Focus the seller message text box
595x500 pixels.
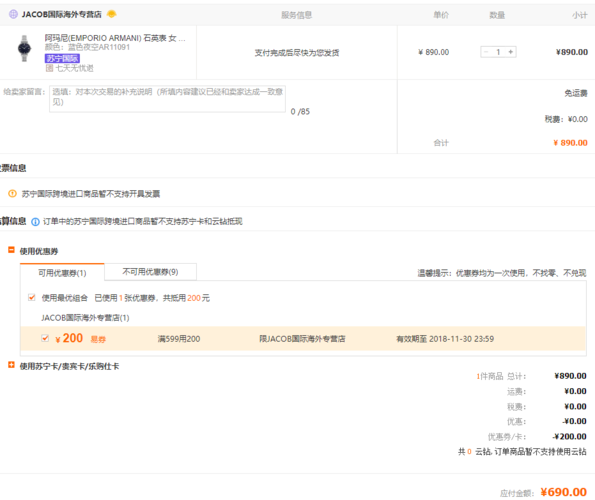167,99
